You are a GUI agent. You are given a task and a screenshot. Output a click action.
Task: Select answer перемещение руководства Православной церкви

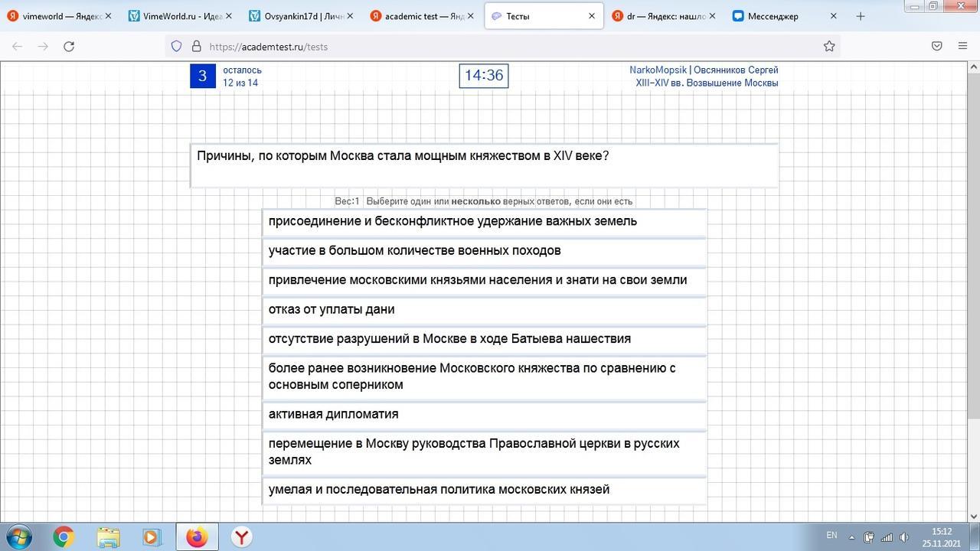click(x=484, y=452)
